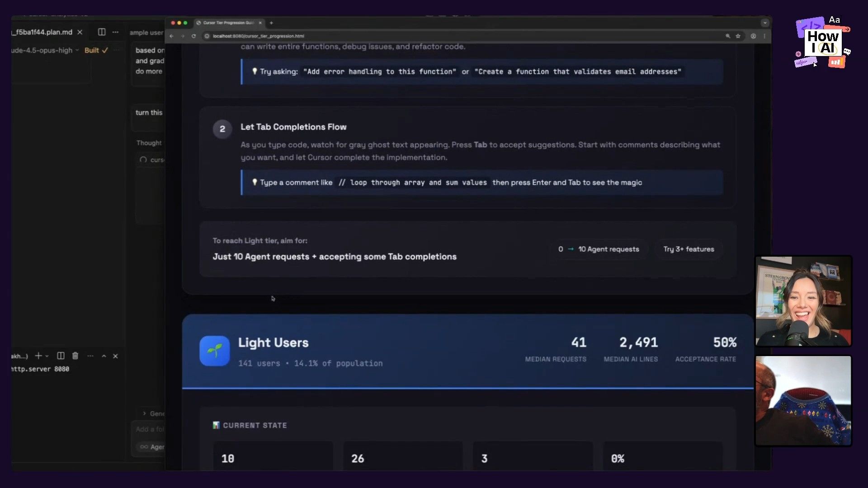Image resolution: width=868 pixels, height=488 pixels.
Task: Click the How I AI logo
Action: [823, 42]
